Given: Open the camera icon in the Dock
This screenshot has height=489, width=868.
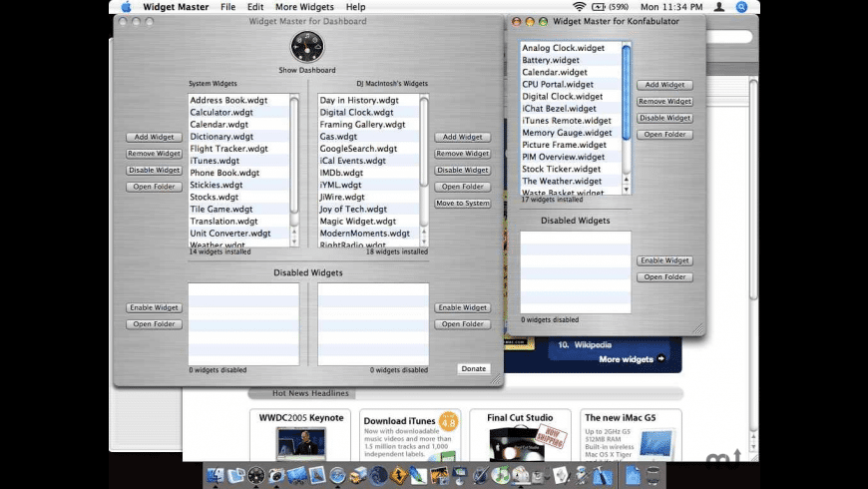Looking at the screenshot, I should 276,475.
